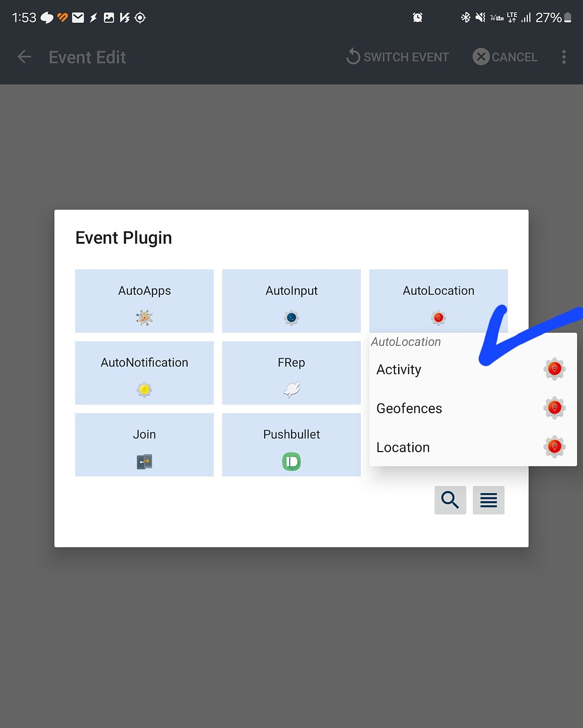
Task: Tap the Switch Event button
Action: click(x=397, y=57)
